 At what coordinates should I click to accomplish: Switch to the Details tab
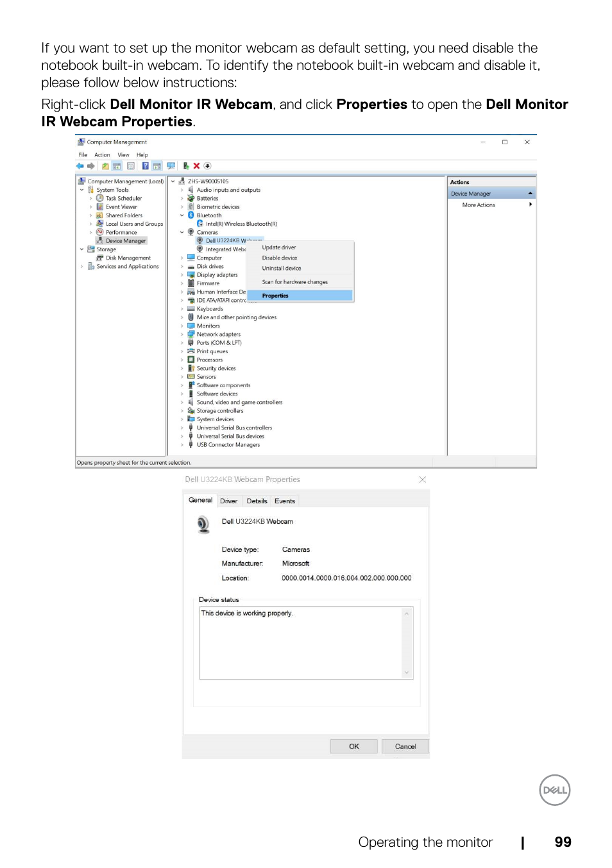257,501
